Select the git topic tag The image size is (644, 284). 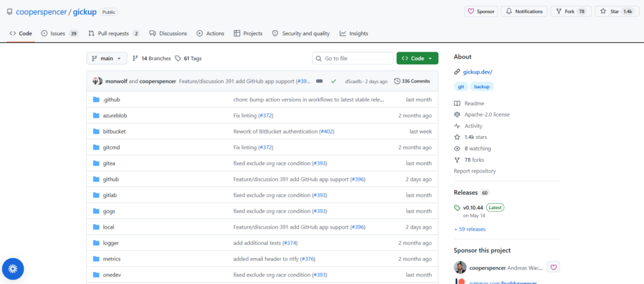coord(461,87)
